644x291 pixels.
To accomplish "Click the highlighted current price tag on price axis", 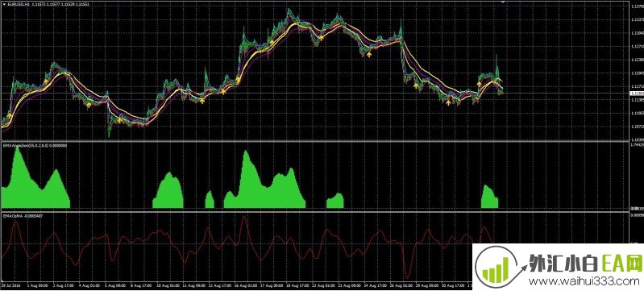I will click(636, 94).
